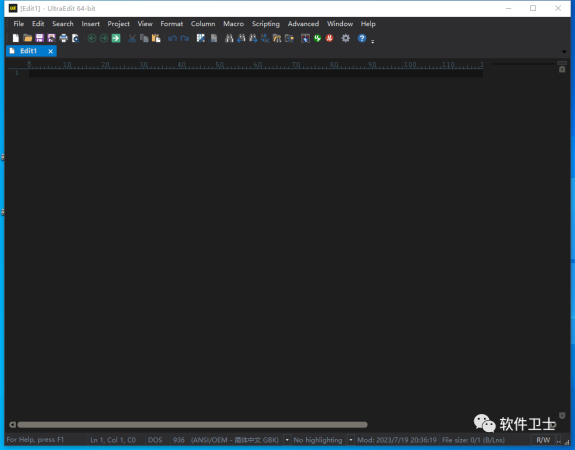The height and width of the screenshot is (450, 575).
Task: Copy selection with the copy icon
Action: (144, 38)
